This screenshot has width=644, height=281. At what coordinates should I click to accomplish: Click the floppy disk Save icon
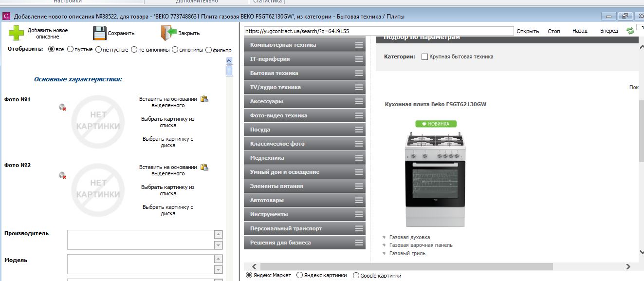(x=100, y=33)
